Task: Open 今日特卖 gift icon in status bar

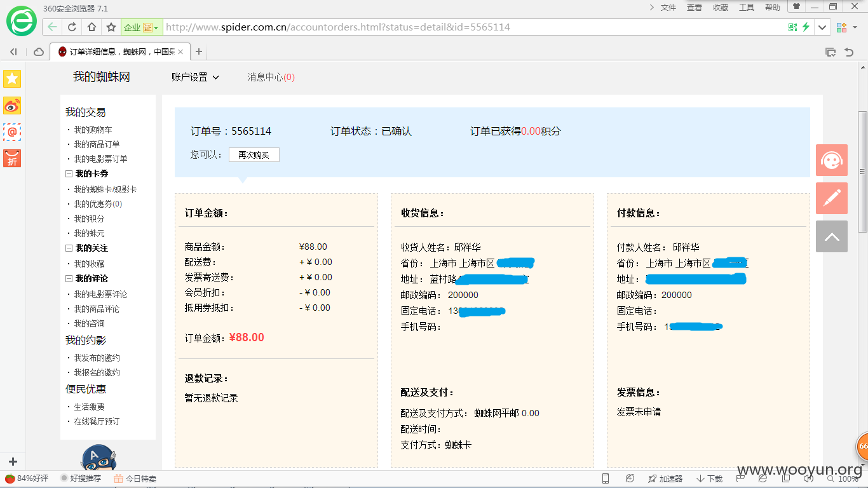Action: pos(135,478)
